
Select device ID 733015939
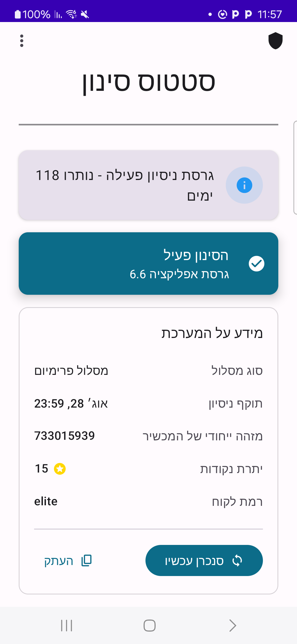click(64, 436)
